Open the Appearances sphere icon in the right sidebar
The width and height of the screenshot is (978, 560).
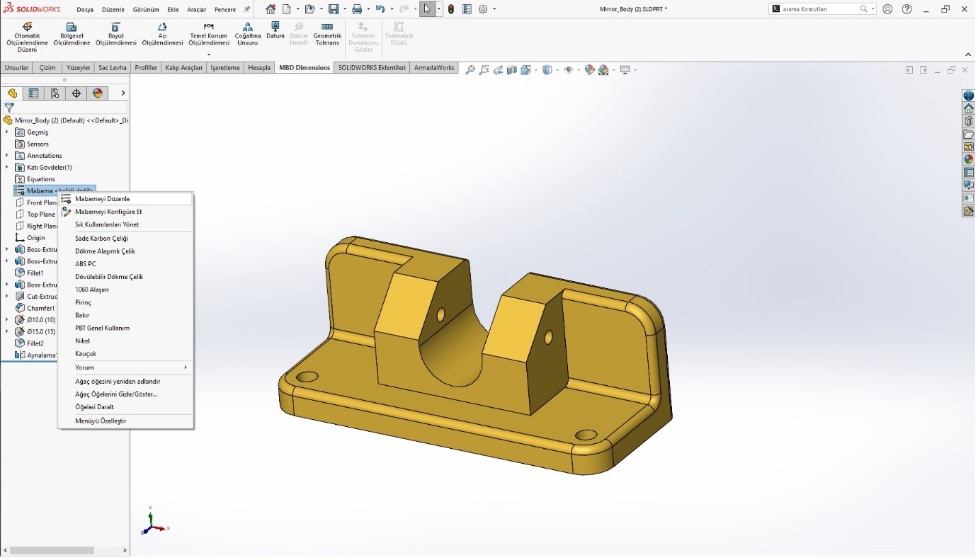(967, 159)
